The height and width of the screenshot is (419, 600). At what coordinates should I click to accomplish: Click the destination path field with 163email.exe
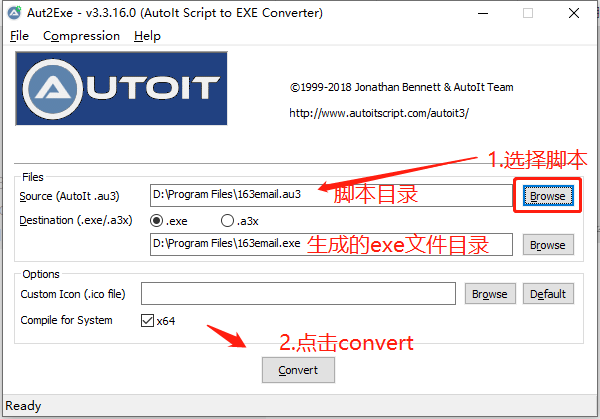331,244
